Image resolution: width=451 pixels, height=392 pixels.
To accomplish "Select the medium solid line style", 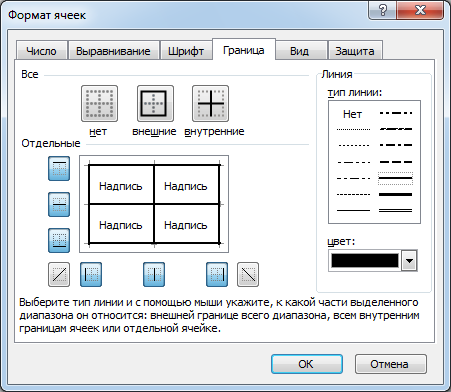I will (396, 178).
